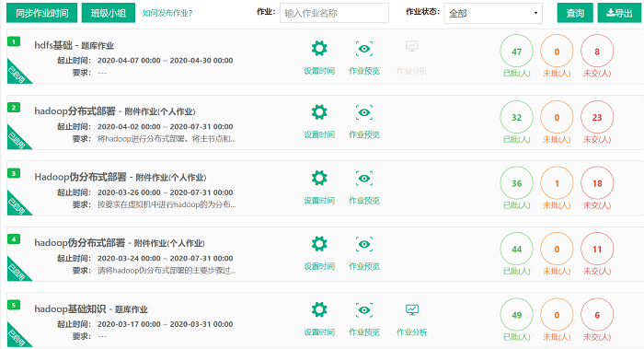This screenshot has width=644, height=349.
Task: Set time for assignment 4 via gear icon
Action: 319,244
